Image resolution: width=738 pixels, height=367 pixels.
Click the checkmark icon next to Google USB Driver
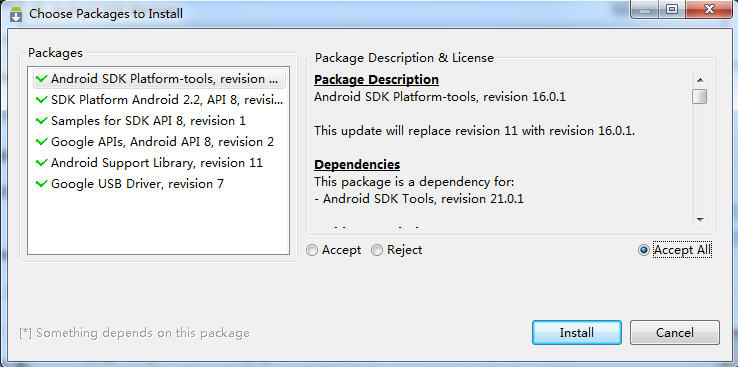(41, 184)
